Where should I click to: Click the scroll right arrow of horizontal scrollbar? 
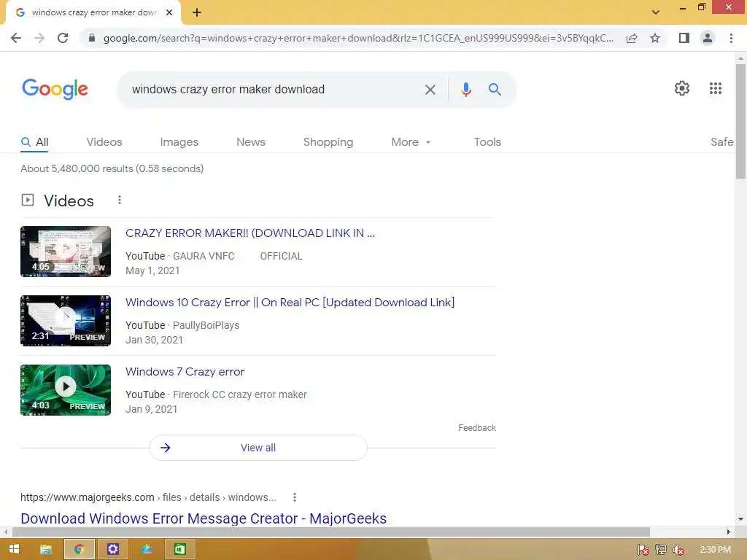(x=729, y=532)
